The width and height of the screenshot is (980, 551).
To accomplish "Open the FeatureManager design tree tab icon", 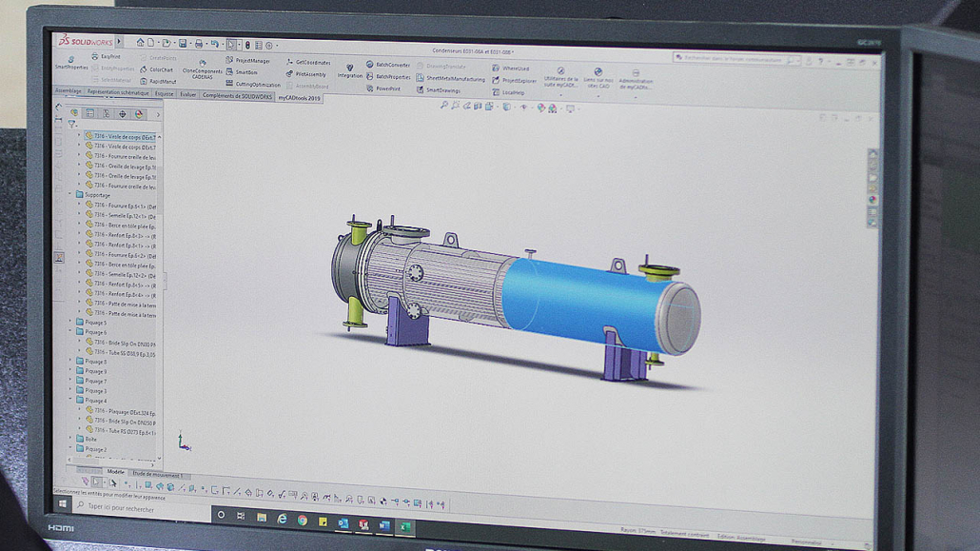I will pos(74,112).
